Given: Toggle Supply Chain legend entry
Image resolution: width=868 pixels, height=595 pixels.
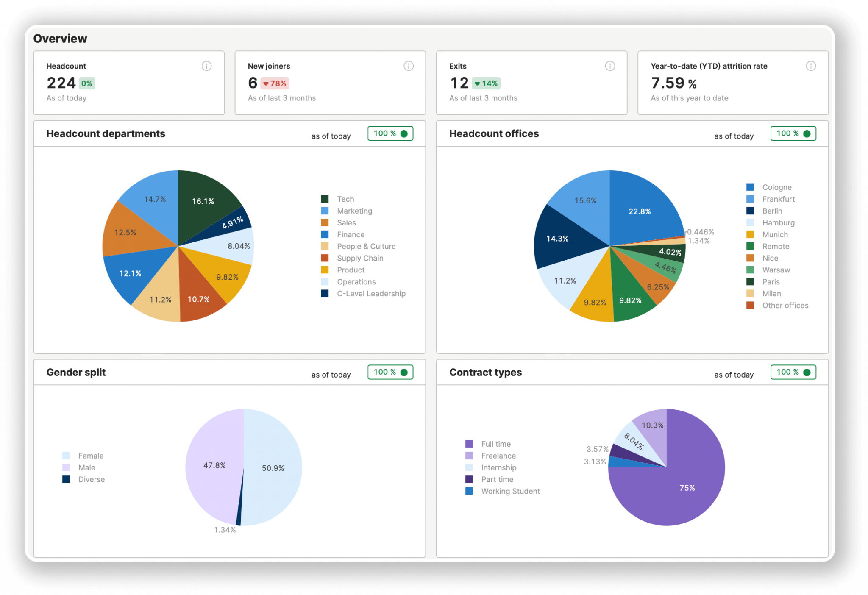Looking at the screenshot, I should [x=353, y=258].
